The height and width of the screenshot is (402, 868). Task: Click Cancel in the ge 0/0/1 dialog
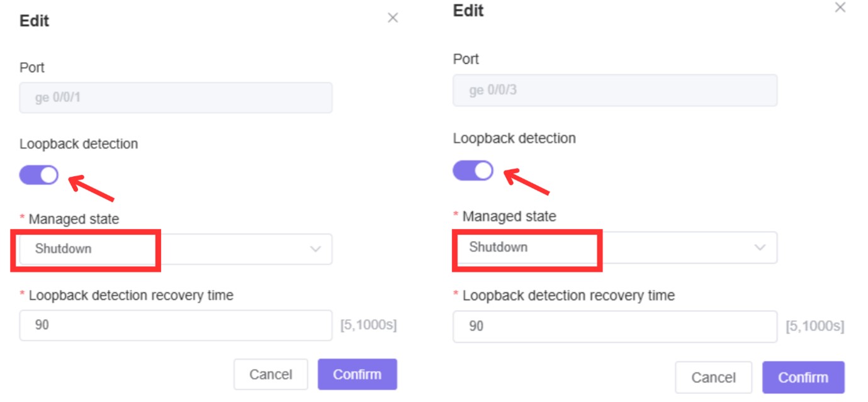tap(271, 374)
